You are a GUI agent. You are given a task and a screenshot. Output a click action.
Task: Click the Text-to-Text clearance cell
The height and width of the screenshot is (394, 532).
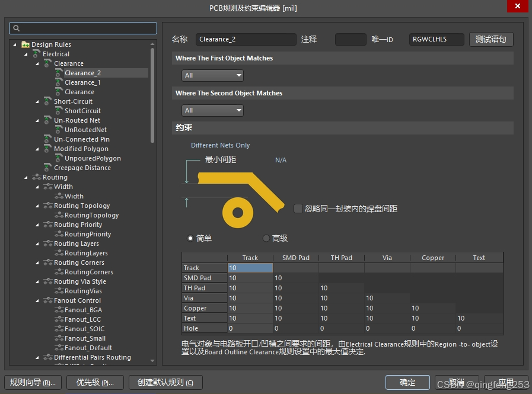(479, 318)
